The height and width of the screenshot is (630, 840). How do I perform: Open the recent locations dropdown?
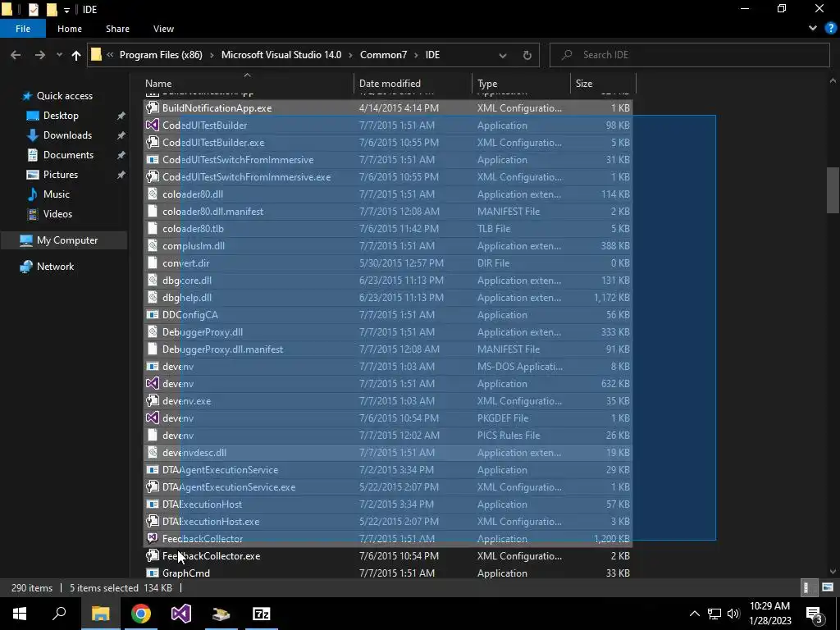pyautogui.click(x=59, y=55)
